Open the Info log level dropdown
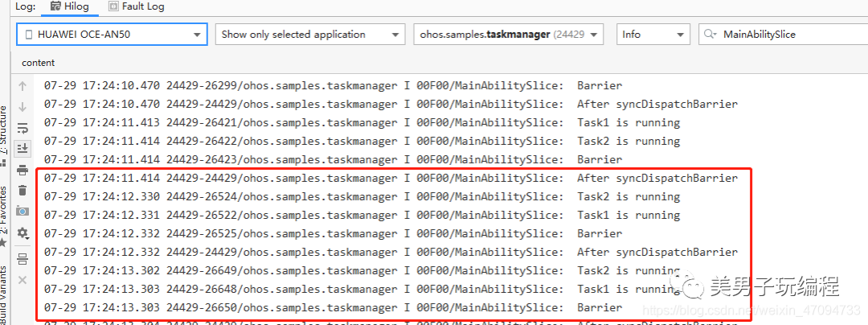Image resolution: width=868 pixels, height=325 pixels. [653, 35]
